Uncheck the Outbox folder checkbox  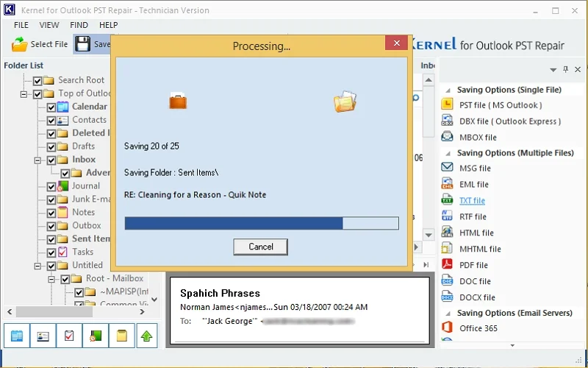point(51,226)
